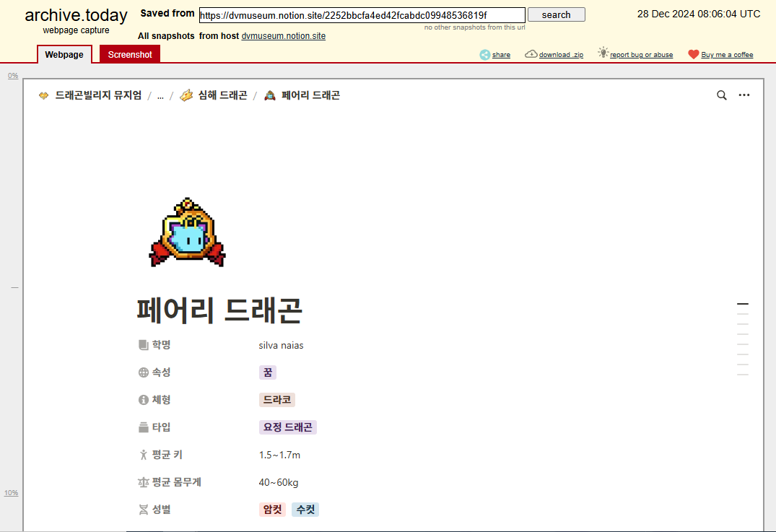
Task: Click the red heart coffee icon
Action: click(693, 55)
